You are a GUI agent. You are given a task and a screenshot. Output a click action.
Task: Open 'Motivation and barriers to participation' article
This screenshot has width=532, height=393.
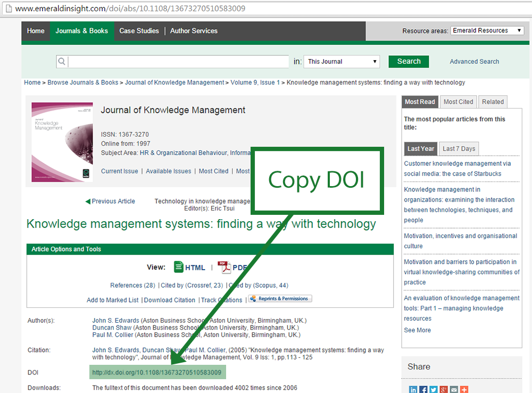coord(461,272)
